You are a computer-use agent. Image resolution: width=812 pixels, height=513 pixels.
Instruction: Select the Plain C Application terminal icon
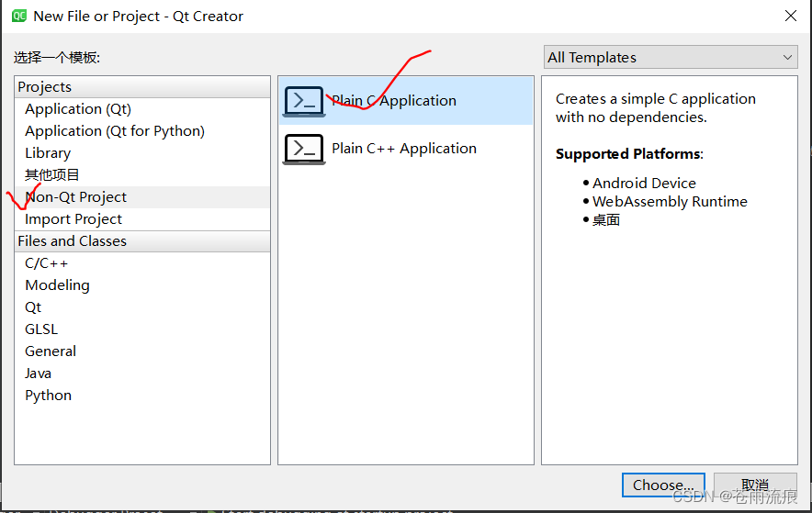304,101
